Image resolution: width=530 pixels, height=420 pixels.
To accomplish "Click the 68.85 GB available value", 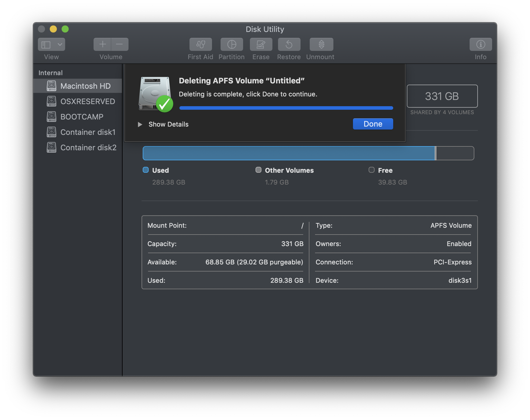I will pyautogui.click(x=254, y=262).
